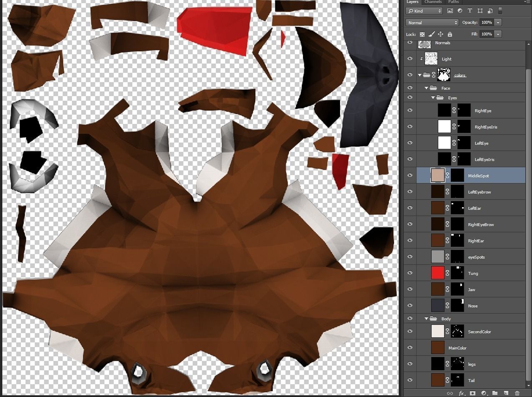Viewport: 532px width, 397px height.
Task: Click mask link icon on Nose layer
Action: coord(447,306)
